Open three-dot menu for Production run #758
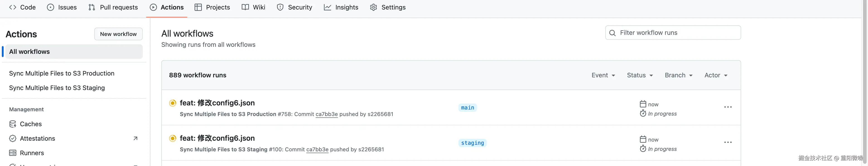The image size is (868, 166). pos(728,107)
